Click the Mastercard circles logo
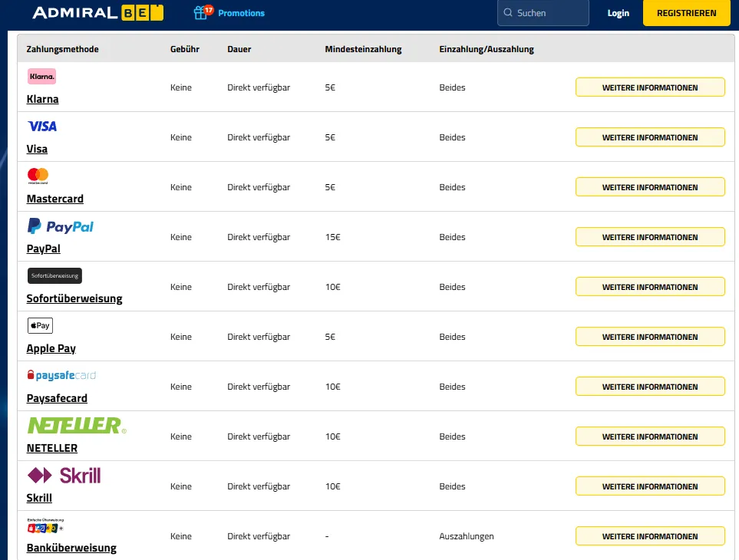 [38, 176]
